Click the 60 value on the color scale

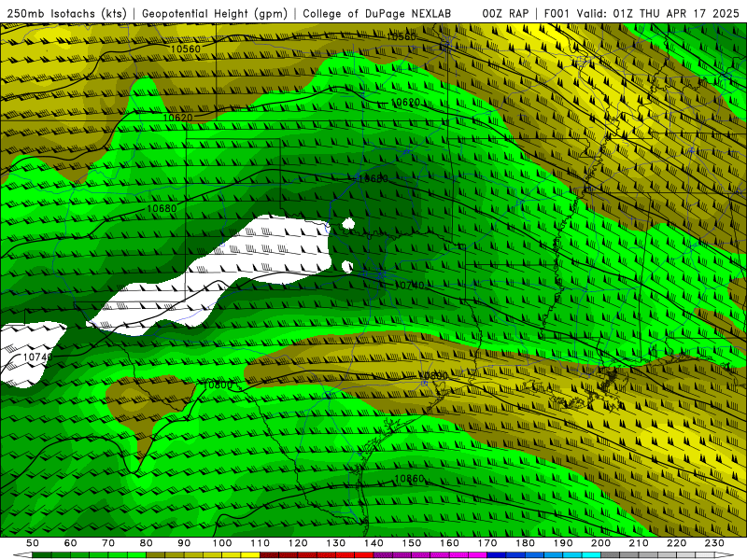[71, 543]
